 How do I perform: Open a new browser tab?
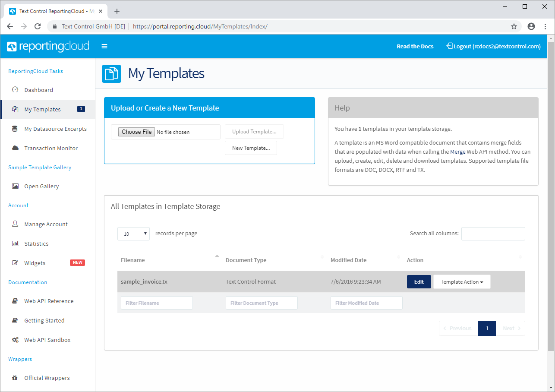(x=117, y=11)
